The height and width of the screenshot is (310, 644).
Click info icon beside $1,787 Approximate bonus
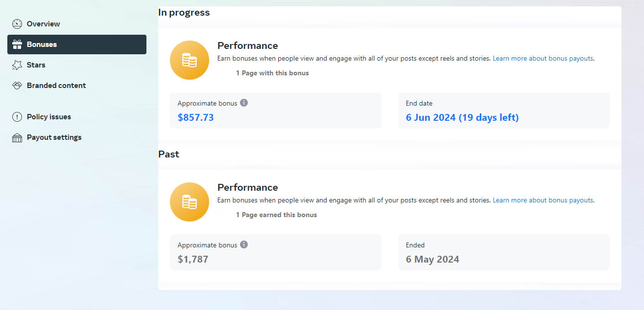(x=244, y=244)
